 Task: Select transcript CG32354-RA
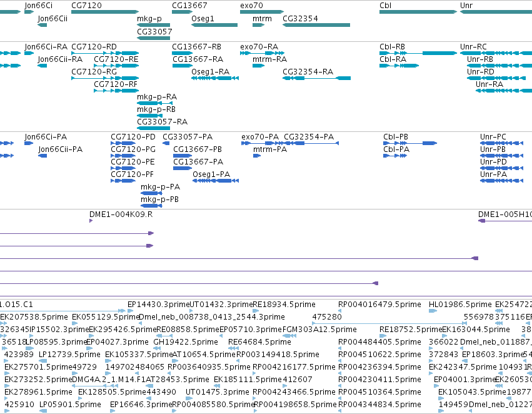coord(316,78)
